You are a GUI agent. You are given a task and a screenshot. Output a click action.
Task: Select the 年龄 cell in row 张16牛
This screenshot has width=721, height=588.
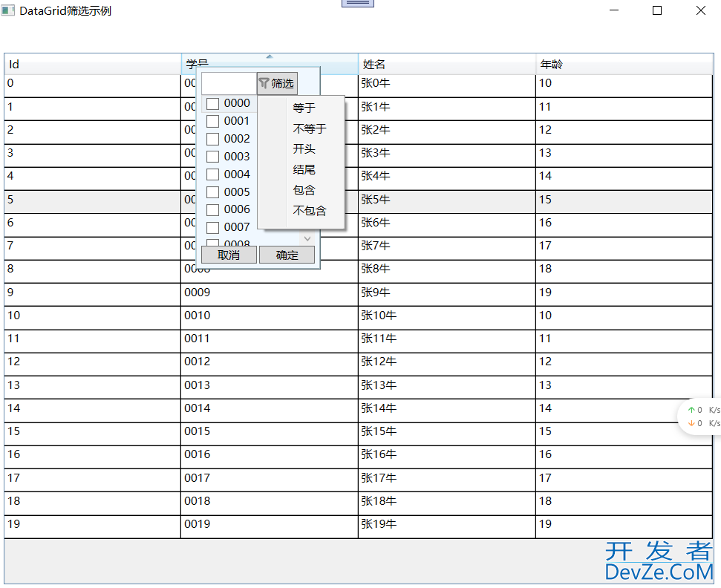point(624,457)
